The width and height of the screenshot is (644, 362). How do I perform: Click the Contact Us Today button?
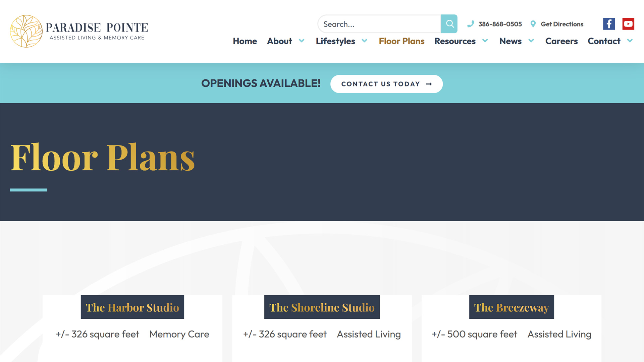(x=380, y=84)
